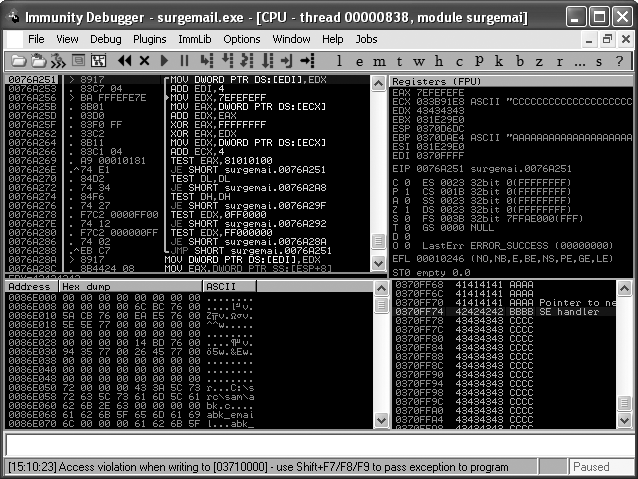This screenshot has height=479, width=638.
Task: Pause execution with the pause icon
Action: [x=184, y=61]
